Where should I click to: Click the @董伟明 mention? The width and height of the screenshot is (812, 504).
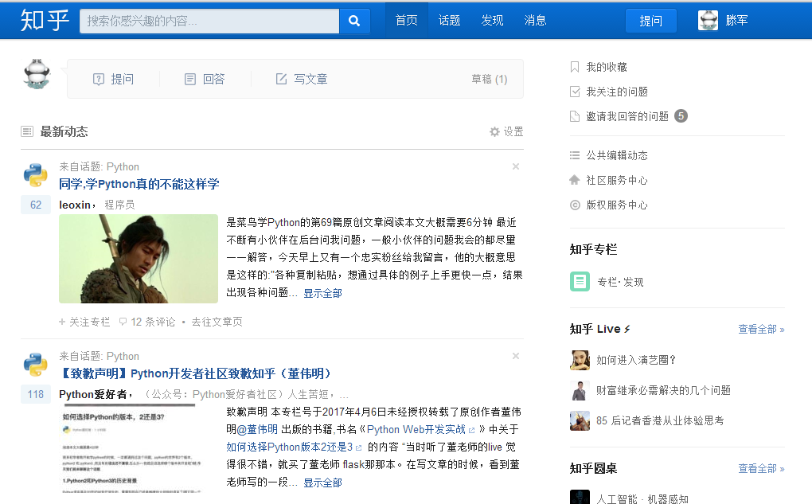coord(257,429)
